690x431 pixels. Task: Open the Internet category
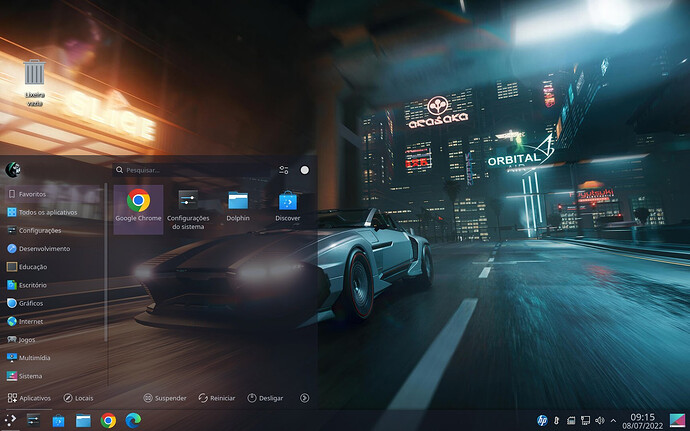pyautogui.click(x=54, y=321)
